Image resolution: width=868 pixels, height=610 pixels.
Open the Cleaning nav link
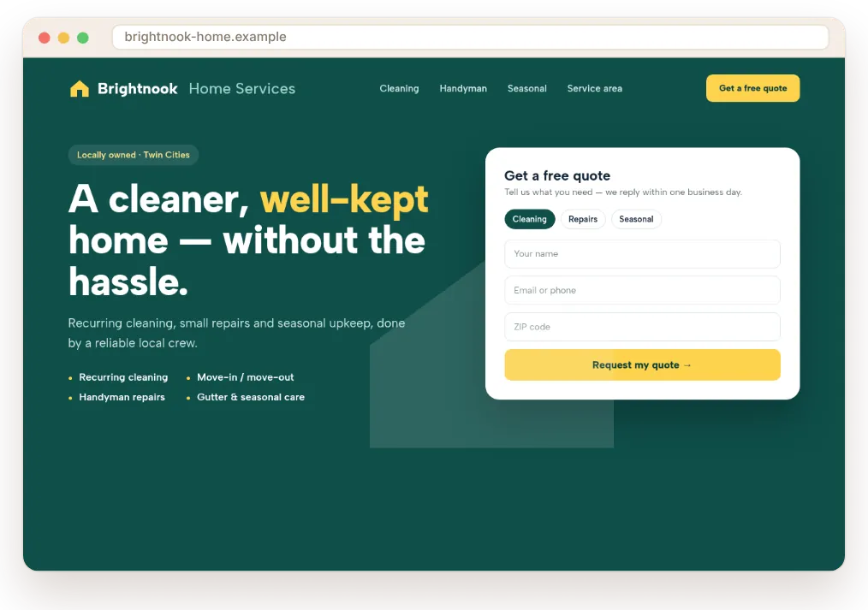[x=399, y=88]
